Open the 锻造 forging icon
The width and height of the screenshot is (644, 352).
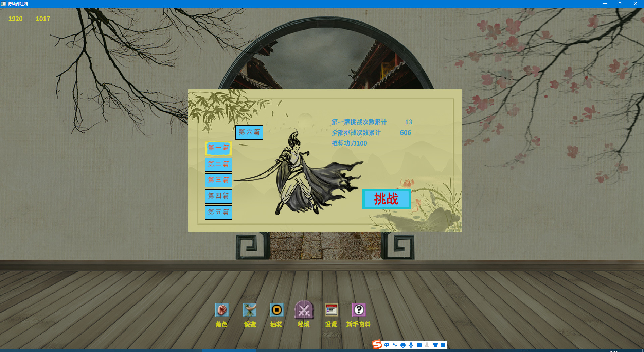(x=250, y=310)
